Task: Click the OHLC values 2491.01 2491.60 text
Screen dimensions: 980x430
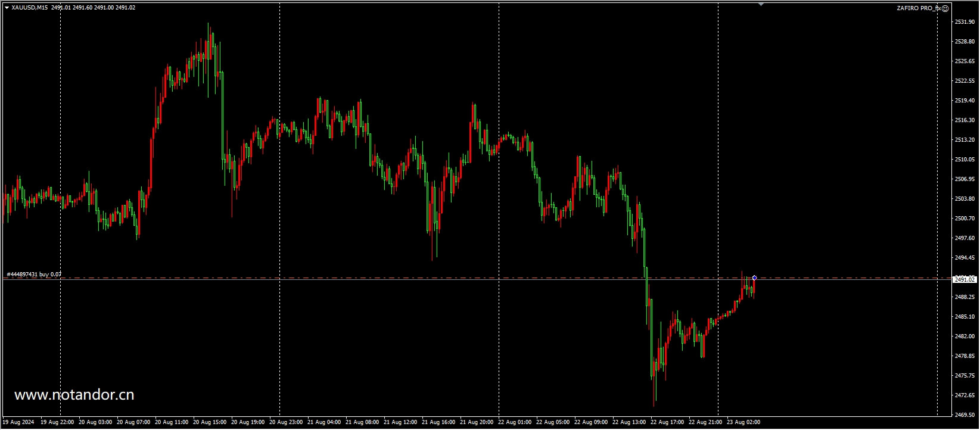Action: pyautogui.click(x=71, y=8)
